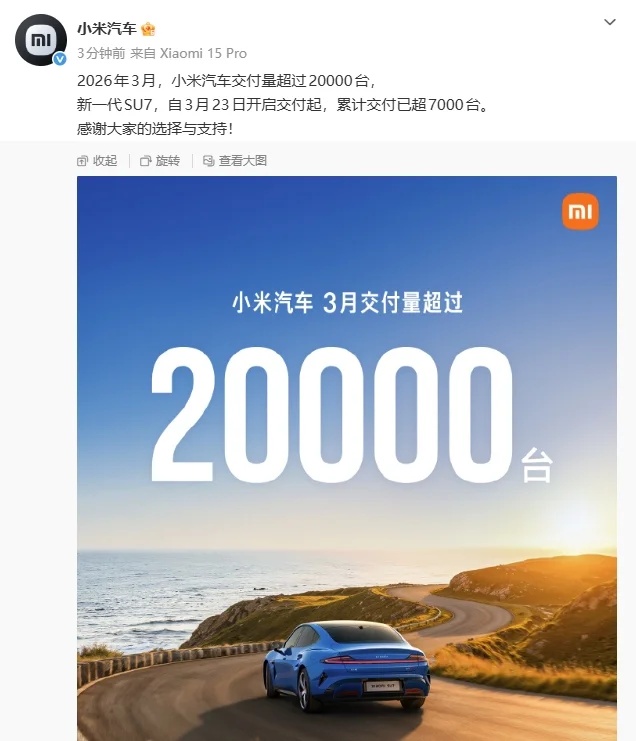636x741 pixels.
Task: Click the 3分钟前 timestamp
Action: [x=101, y=53]
